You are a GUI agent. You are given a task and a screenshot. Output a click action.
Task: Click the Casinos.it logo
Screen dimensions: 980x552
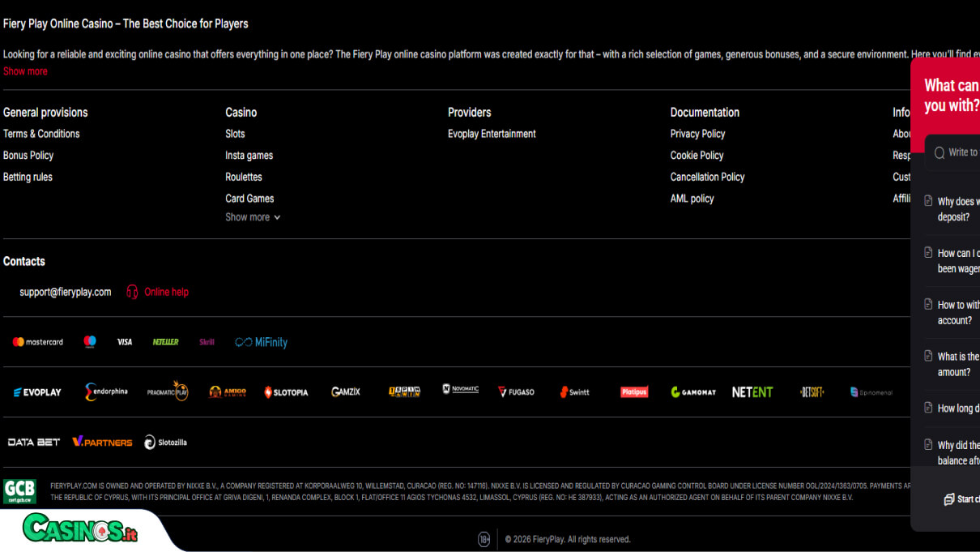click(x=80, y=529)
